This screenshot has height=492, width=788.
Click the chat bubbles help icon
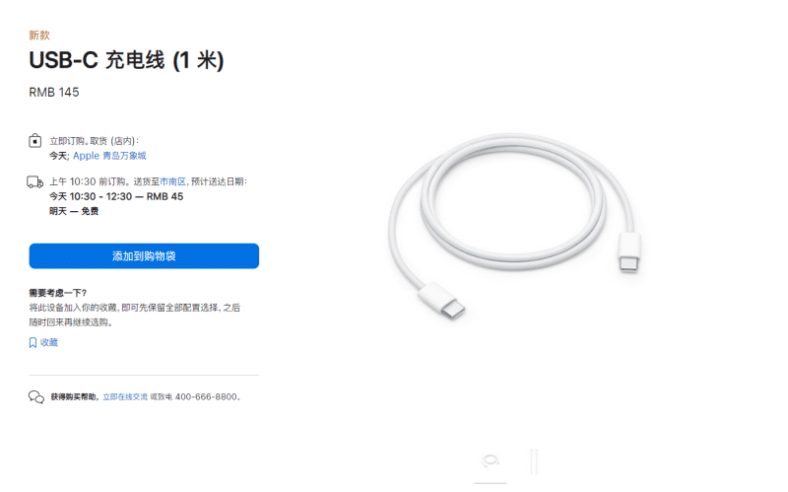[x=36, y=397]
